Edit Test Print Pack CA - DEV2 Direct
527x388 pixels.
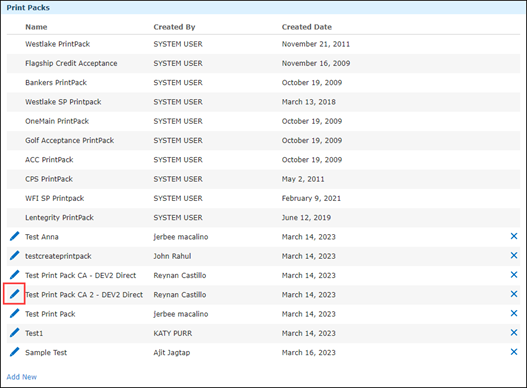14,275
